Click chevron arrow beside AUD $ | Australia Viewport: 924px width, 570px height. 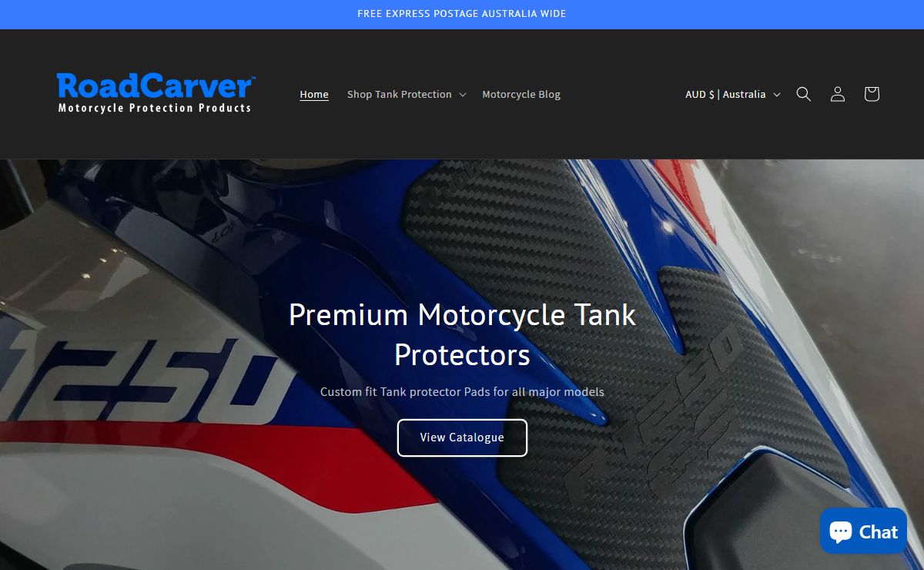[777, 95]
